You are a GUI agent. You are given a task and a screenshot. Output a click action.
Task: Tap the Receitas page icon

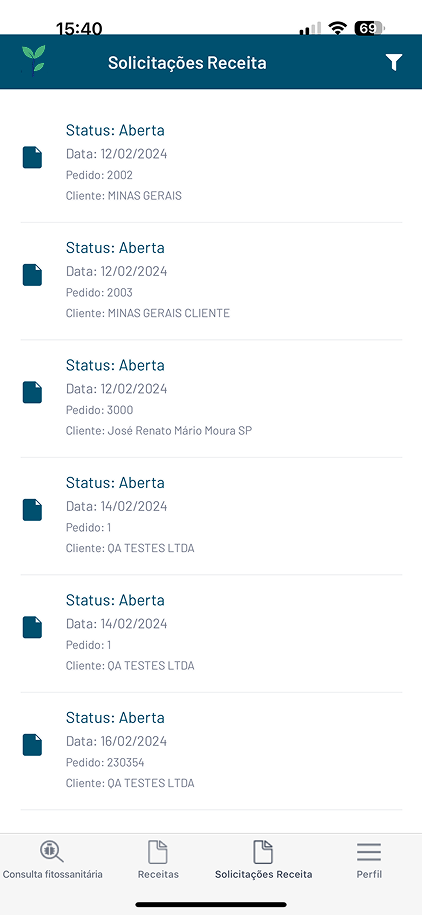[158, 852]
